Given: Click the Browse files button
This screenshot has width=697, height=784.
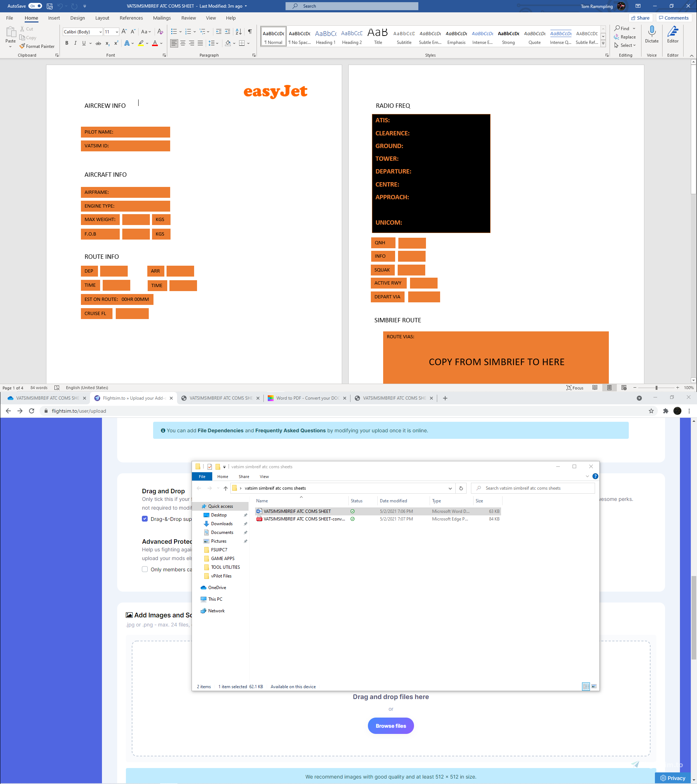Looking at the screenshot, I should point(391,725).
